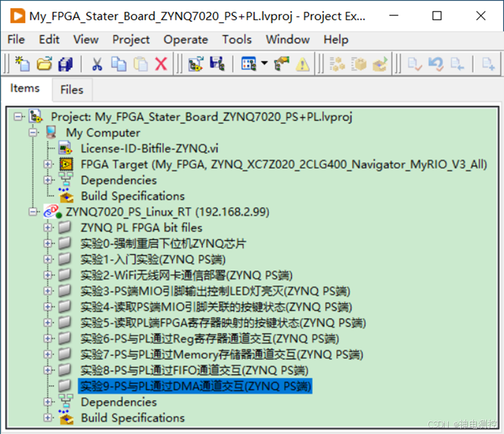The width and height of the screenshot is (504, 434).
Task: Select My Computer in the tree
Action: coord(103,132)
